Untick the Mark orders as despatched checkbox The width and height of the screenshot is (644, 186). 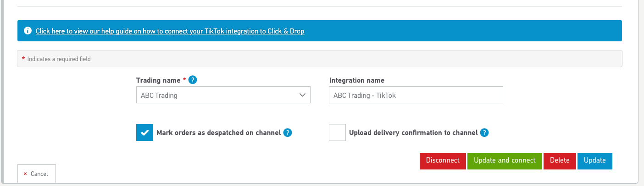tap(144, 133)
